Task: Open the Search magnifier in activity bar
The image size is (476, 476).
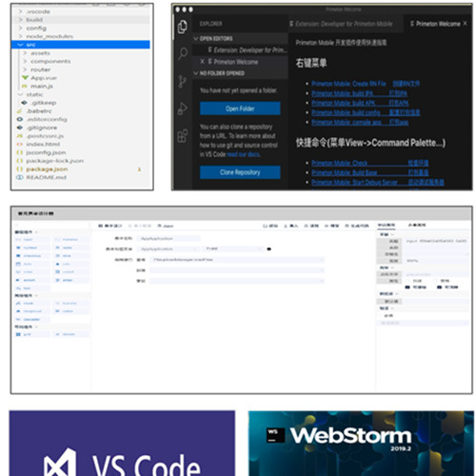Action: [183, 53]
